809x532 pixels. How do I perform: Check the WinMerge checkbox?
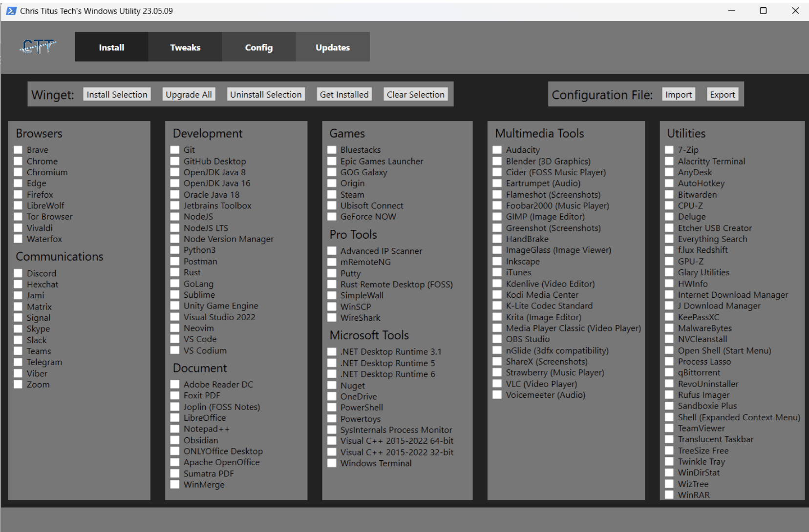[175, 484]
